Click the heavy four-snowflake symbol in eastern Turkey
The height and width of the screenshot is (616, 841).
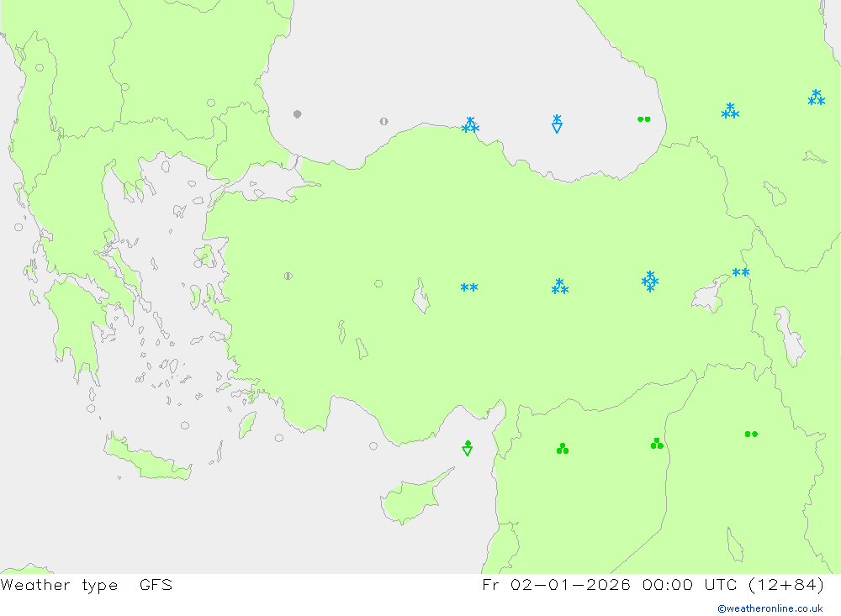[650, 282]
